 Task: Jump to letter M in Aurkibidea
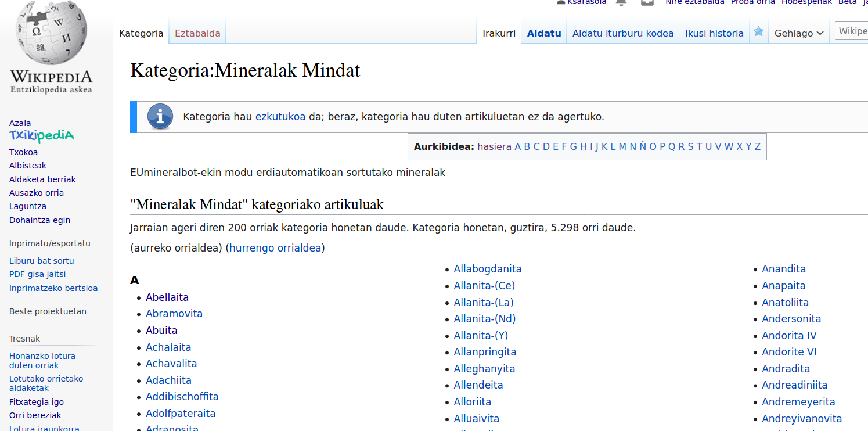click(x=622, y=146)
